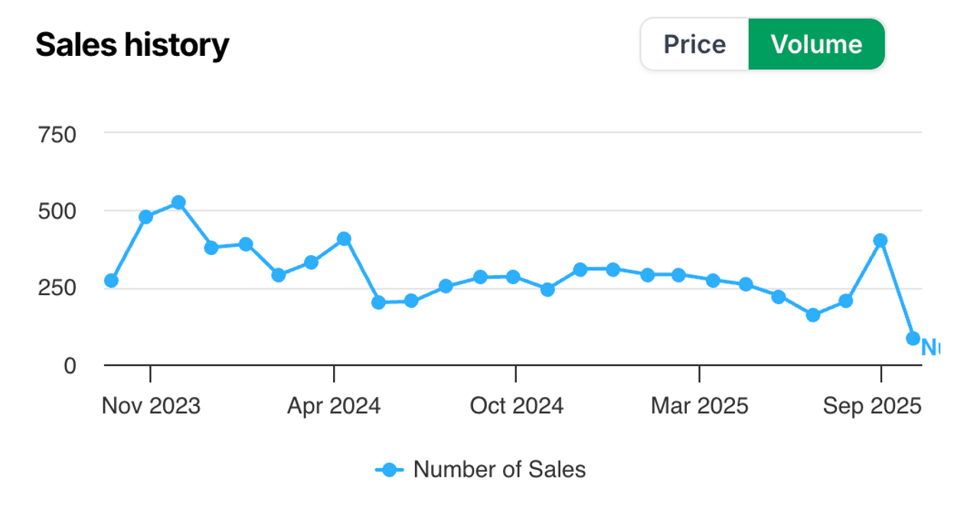Select the green Volume tab
This screenshot has height=508, width=980.
coord(816,44)
